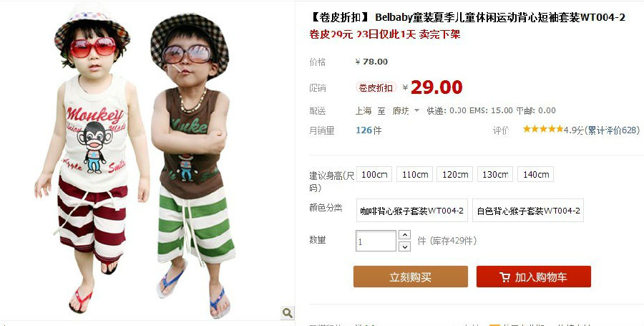Click the 卷皮折扣 promotion tag
644x326 pixels.
[376, 87]
